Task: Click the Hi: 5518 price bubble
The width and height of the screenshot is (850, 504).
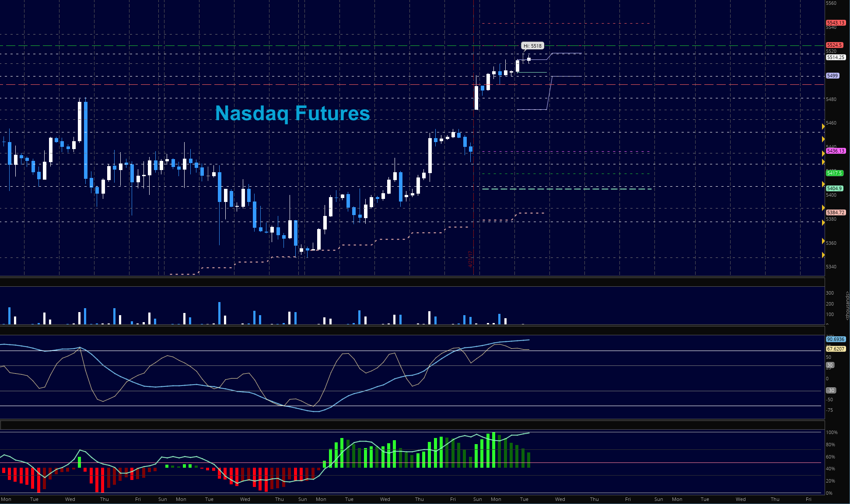Action: click(x=532, y=45)
